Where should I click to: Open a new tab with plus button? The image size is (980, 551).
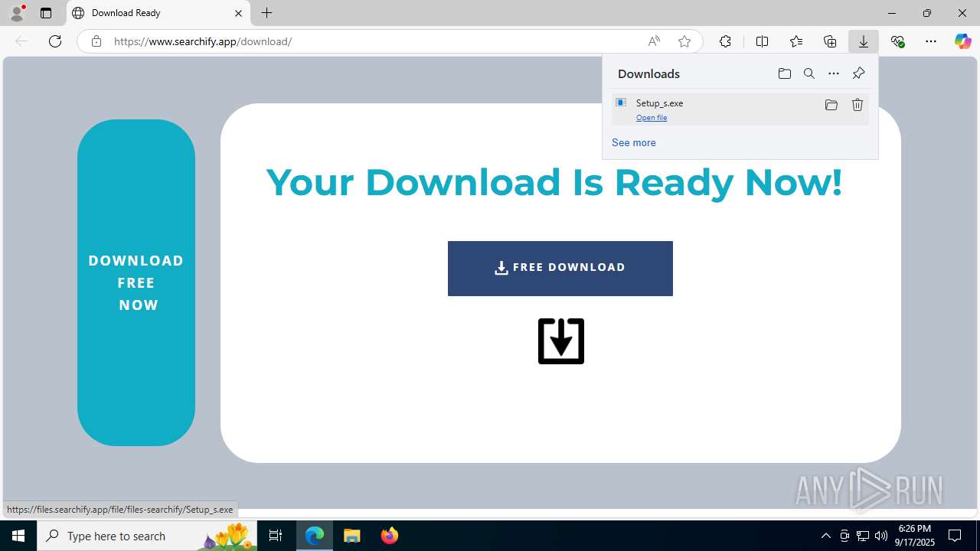pyautogui.click(x=266, y=13)
